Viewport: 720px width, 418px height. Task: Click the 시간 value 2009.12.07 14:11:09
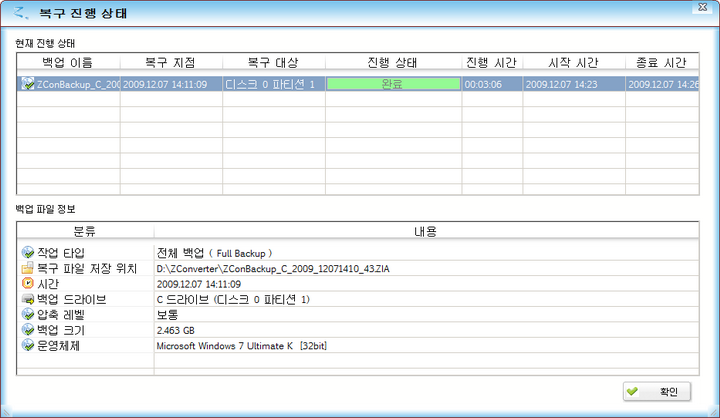tap(199, 284)
